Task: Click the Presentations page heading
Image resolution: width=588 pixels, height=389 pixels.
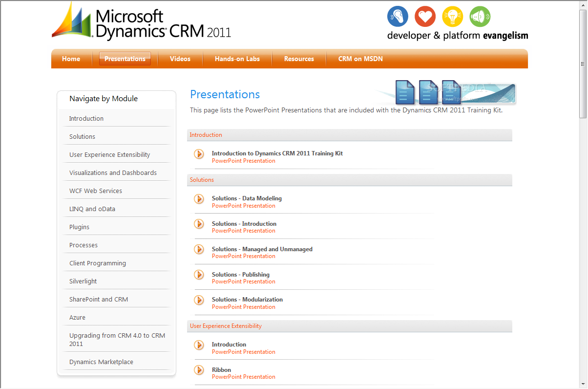Action: 225,94
